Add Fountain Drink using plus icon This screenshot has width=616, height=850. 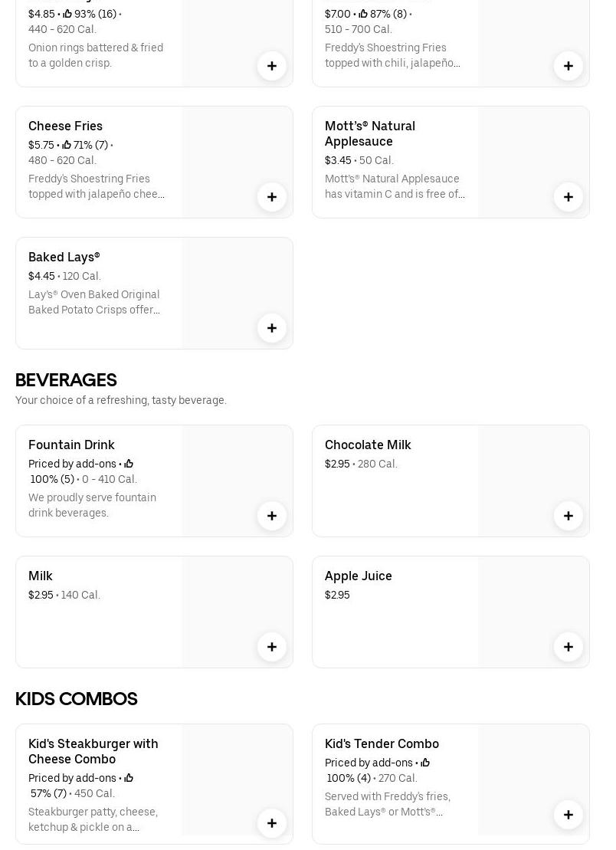click(x=272, y=516)
